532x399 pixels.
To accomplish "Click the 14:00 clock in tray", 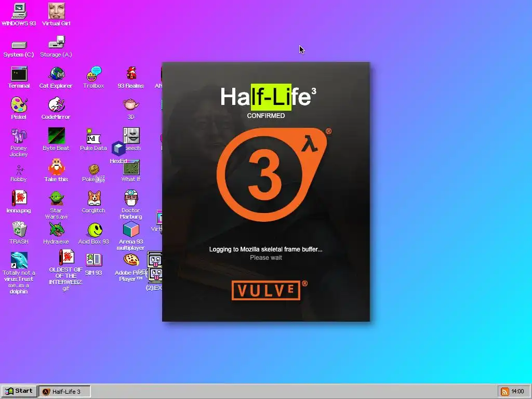I will click(518, 392).
